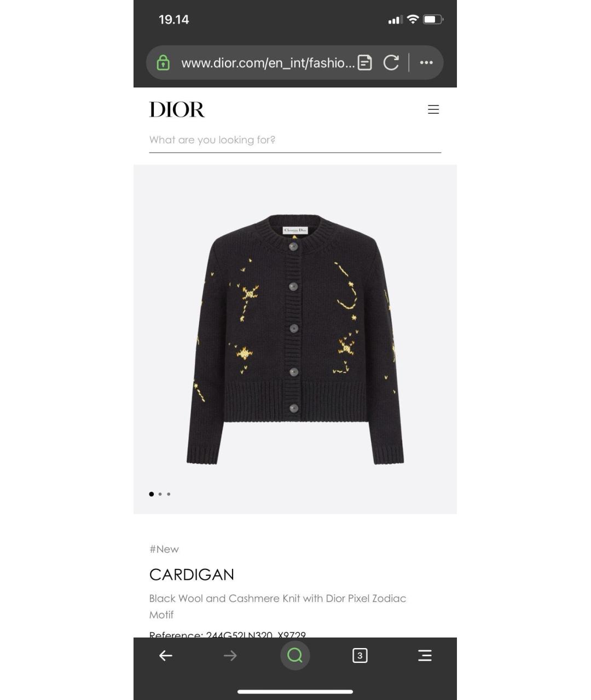Image resolution: width=591 pixels, height=700 pixels.
Task: Select the first carousel dot indicator
Action: (152, 494)
